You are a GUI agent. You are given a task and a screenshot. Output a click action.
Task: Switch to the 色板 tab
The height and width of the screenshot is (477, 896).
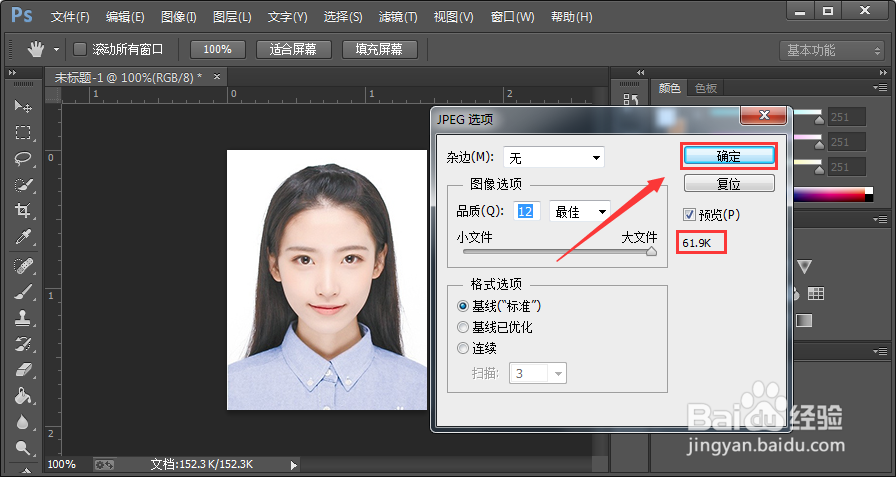tap(706, 88)
